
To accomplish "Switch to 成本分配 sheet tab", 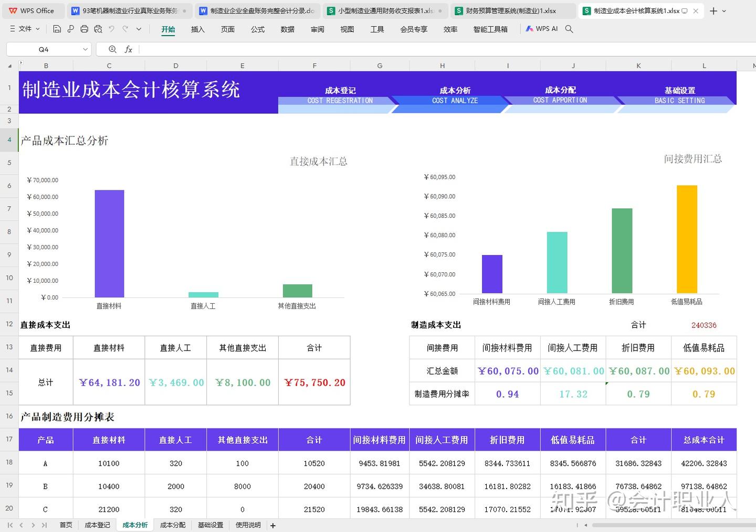I will coord(173,525).
